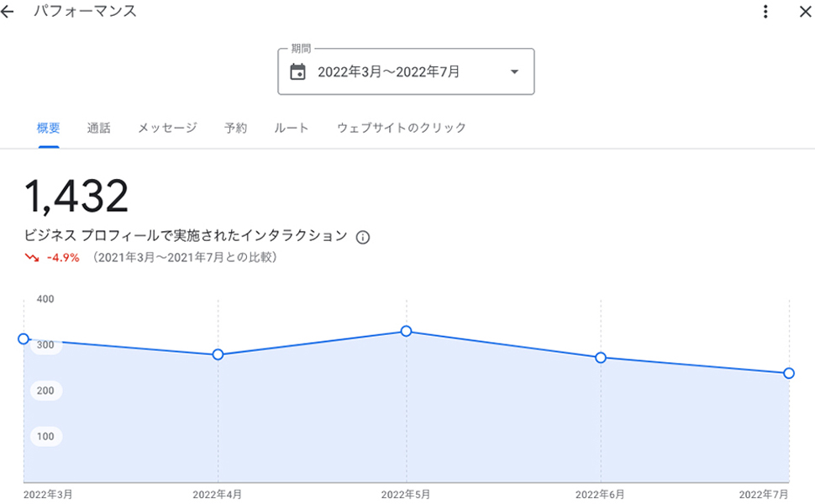Go to the 予約 tab
Image resolution: width=815 pixels, height=504 pixels.
pyautogui.click(x=235, y=129)
